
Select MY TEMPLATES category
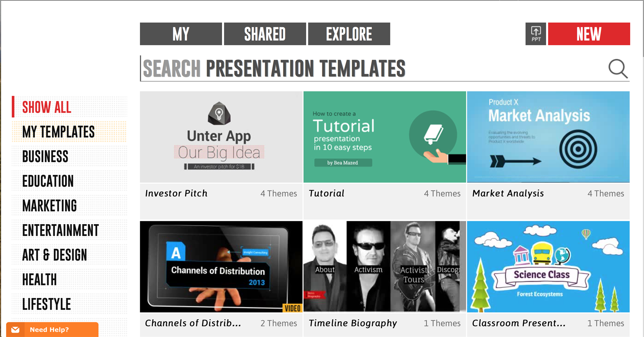pos(70,132)
